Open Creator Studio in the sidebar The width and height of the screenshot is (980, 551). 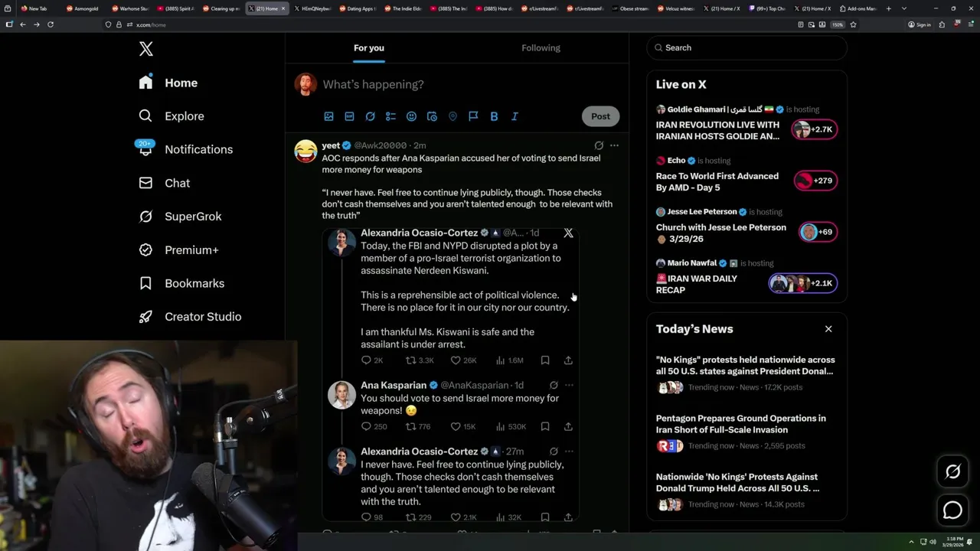[190, 316]
